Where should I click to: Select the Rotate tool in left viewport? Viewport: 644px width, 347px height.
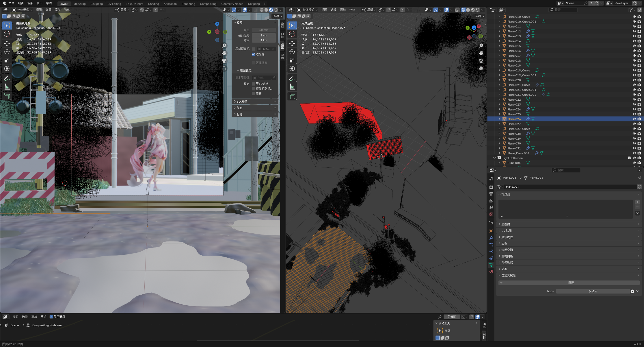coord(7,52)
